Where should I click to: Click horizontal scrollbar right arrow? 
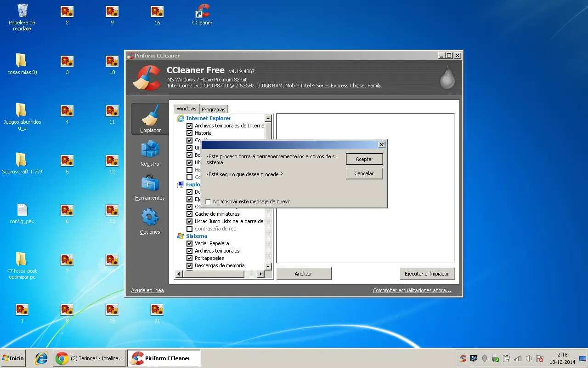(260, 274)
